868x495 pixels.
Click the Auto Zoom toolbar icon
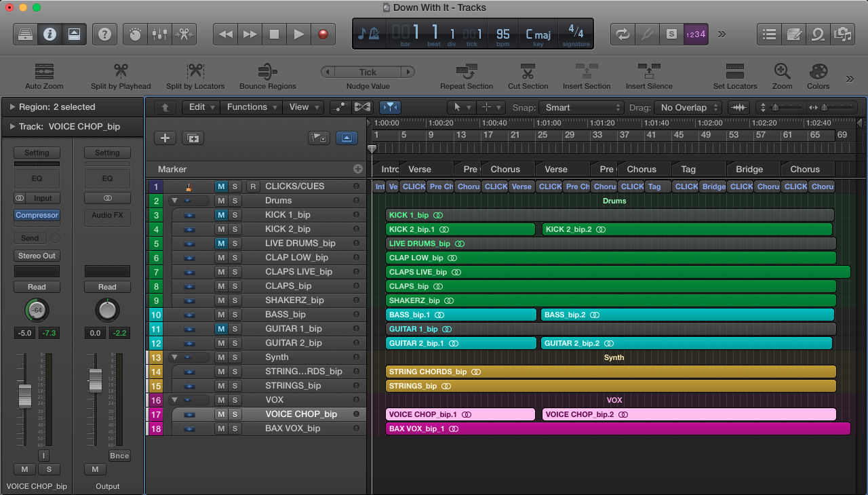coord(44,71)
